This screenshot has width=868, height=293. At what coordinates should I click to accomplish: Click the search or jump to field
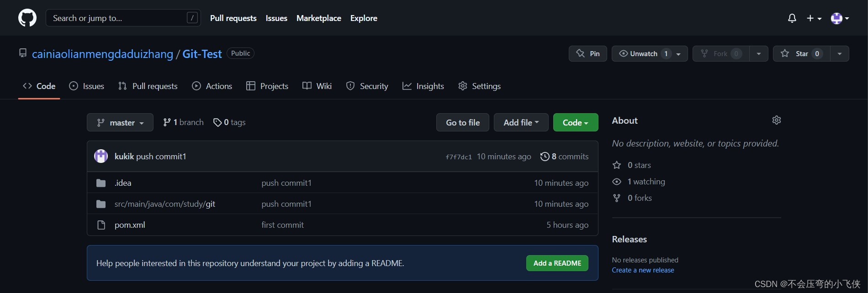click(123, 18)
